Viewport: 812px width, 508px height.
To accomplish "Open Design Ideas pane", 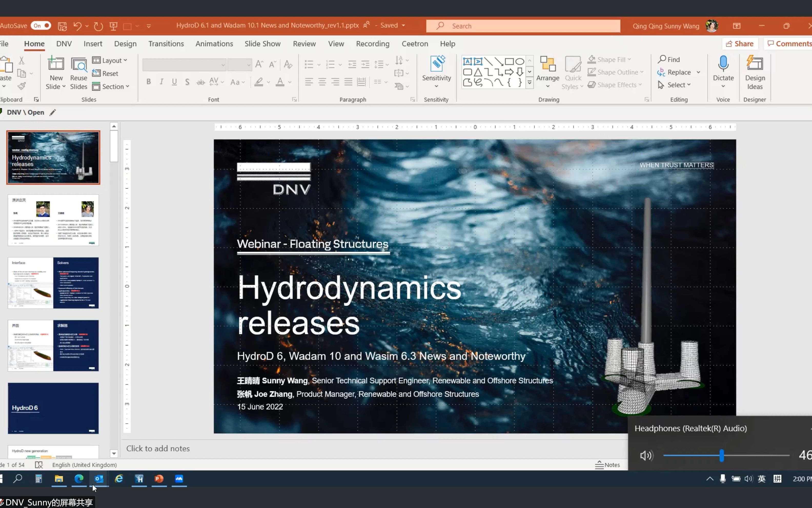I will tap(755, 73).
